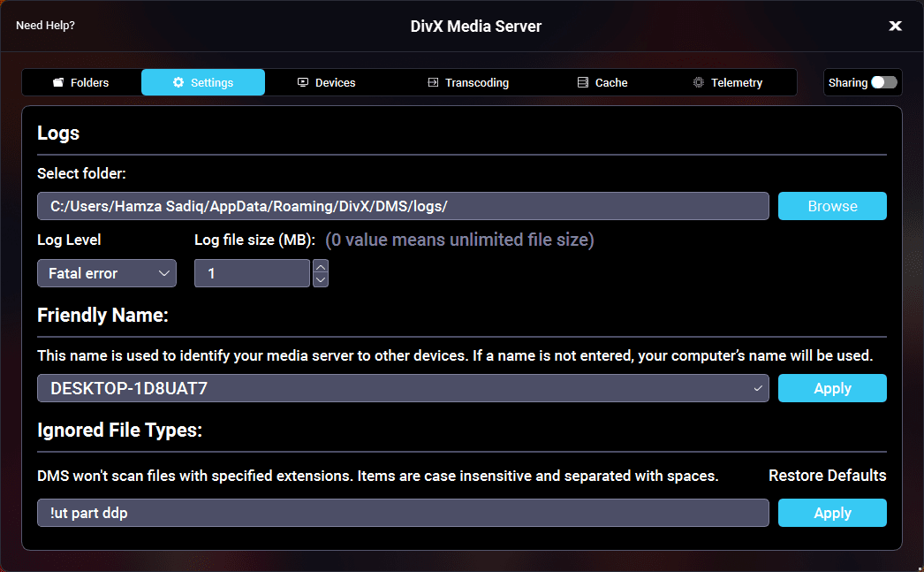Restore Defaults for ignored file types

tap(827, 476)
